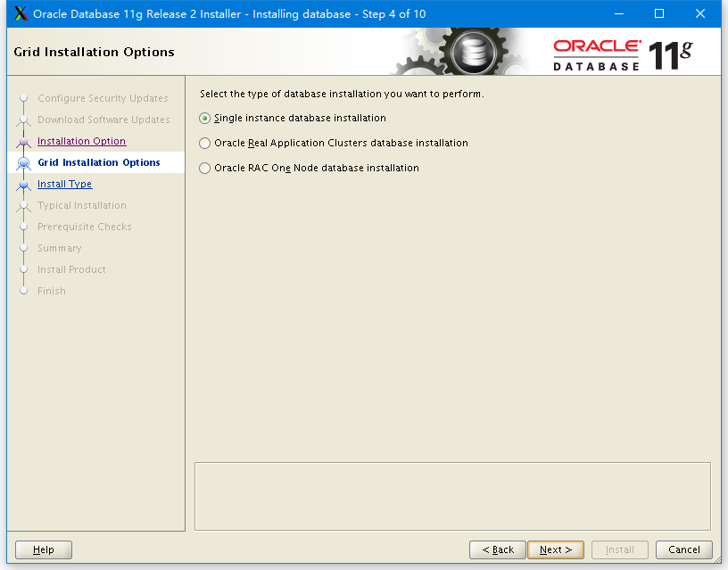Click the disabled Install button
The height and width of the screenshot is (570, 728).
click(x=620, y=550)
